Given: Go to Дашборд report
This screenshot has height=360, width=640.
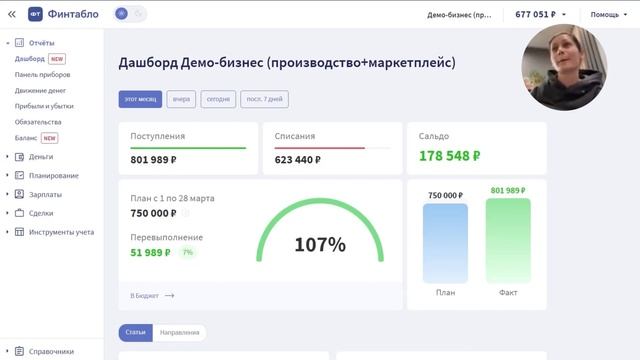Looking at the screenshot, I should [29, 59].
